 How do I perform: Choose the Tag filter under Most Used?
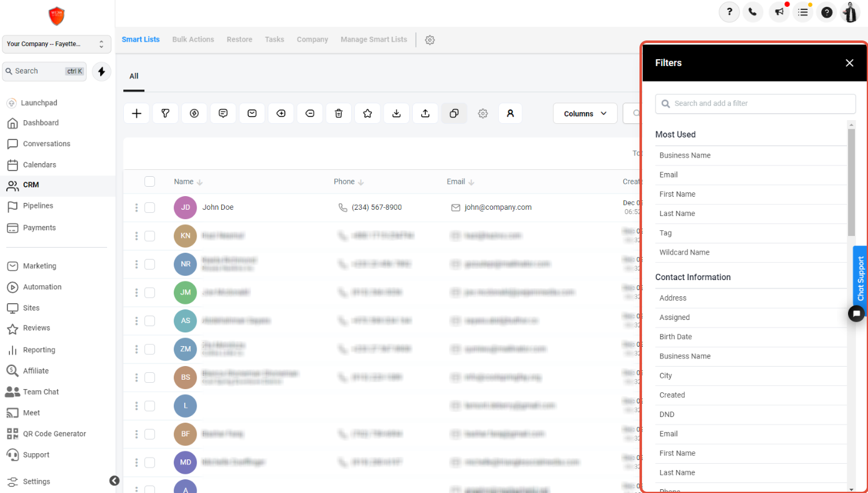[x=751, y=233]
